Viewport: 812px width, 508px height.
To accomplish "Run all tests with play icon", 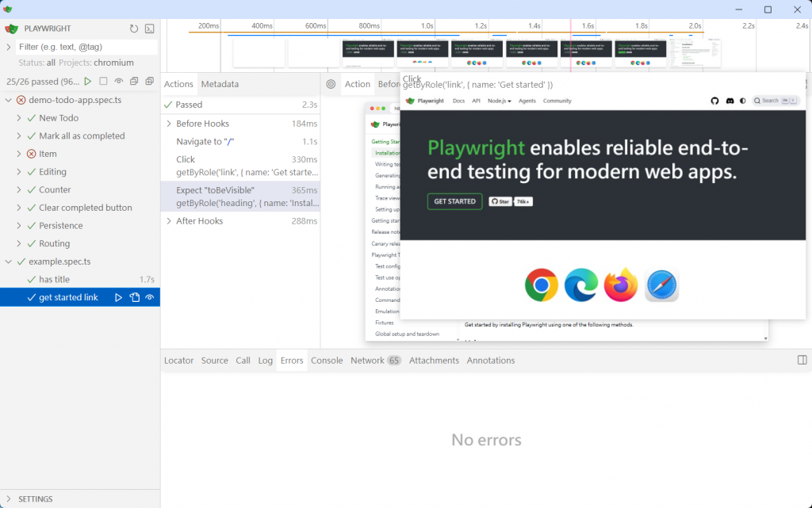I will (88, 81).
